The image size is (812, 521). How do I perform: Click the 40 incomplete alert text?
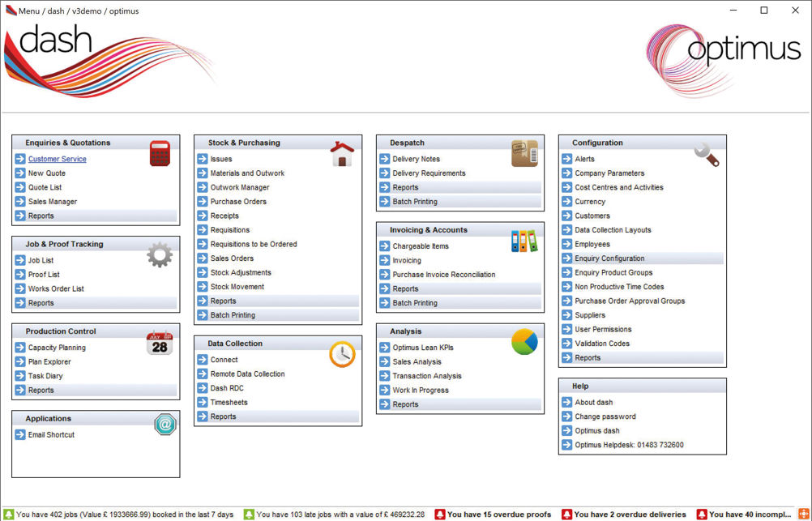pos(750,515)
